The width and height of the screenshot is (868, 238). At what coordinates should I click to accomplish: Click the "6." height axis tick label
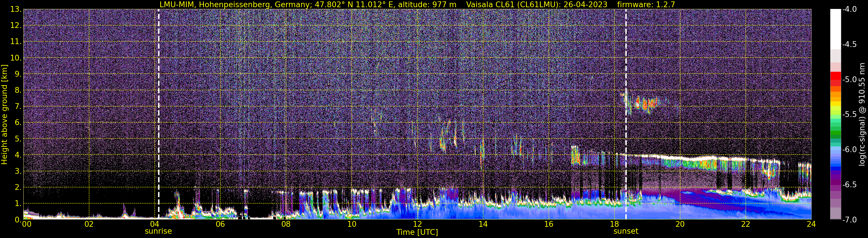pos(18,123)
